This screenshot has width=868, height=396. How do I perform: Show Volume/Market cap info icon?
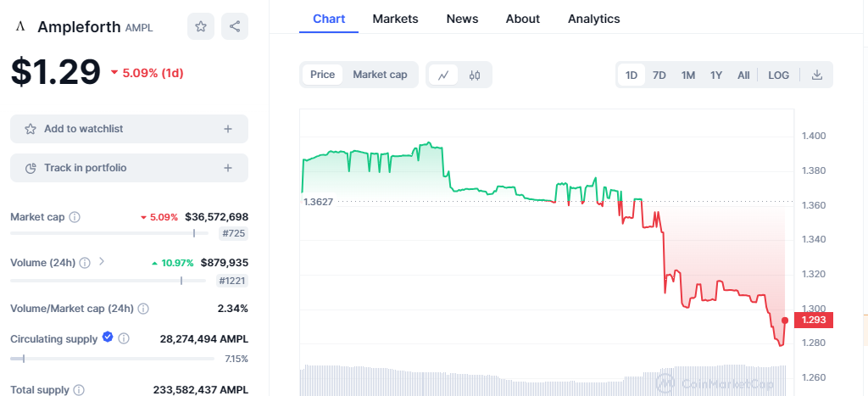point(142,309)
